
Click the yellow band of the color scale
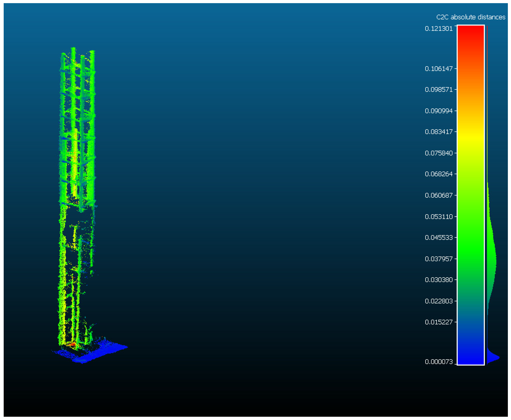(470, 137)
